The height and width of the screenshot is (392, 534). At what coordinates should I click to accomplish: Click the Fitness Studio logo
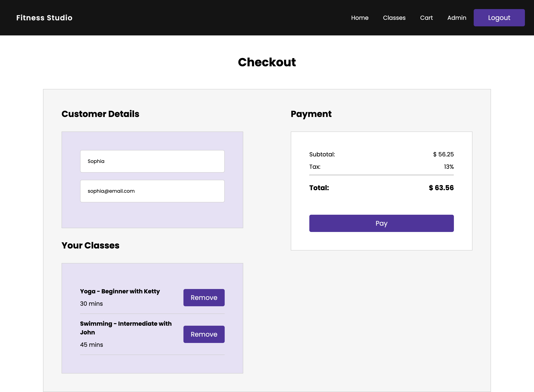[44, 18]
